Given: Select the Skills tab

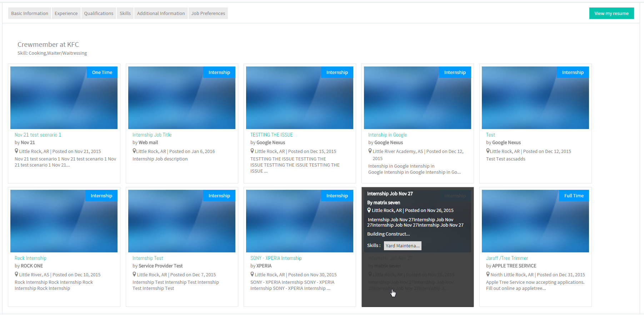Looking at the screenshot, I should pyautogui.click(x=125, y=13).
